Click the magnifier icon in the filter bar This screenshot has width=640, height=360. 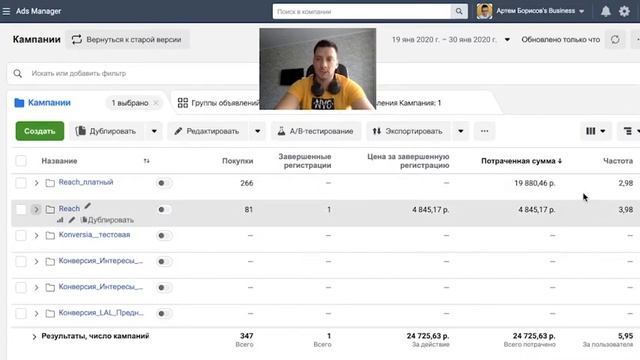18,73
